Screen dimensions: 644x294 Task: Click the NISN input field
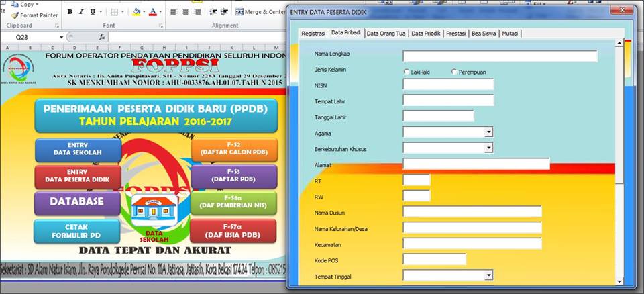pyautogui.click(x=448, y=85)
